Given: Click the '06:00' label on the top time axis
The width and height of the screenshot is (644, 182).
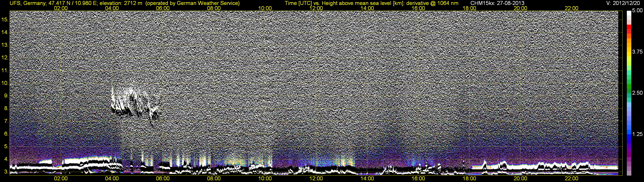Looking at the screenshot, I should (163, 8).
